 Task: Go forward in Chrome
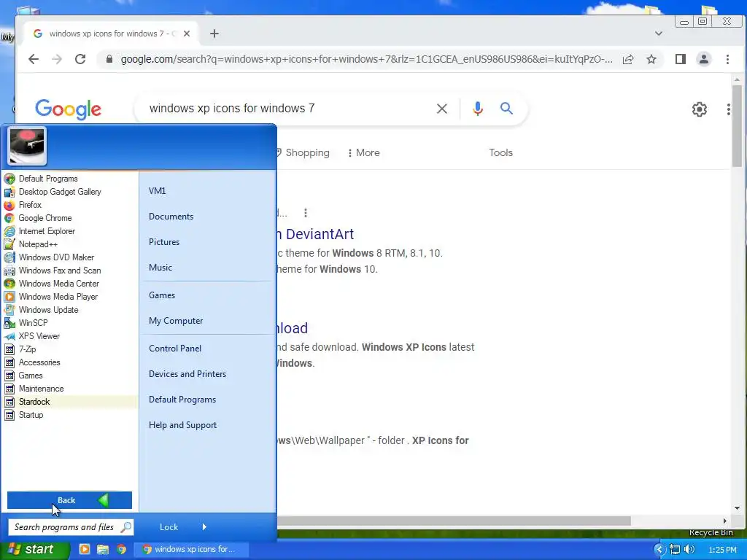pyautogui.click(x=57, y=59)
